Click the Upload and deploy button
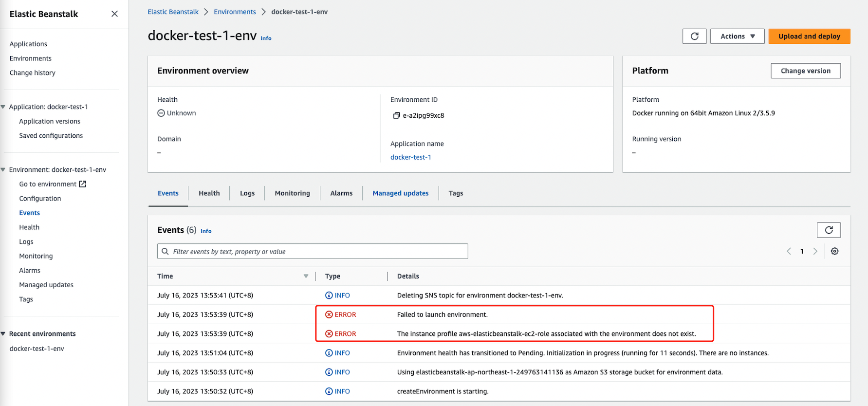The height and width of the screenshot is (406, 868). [809, 37]
